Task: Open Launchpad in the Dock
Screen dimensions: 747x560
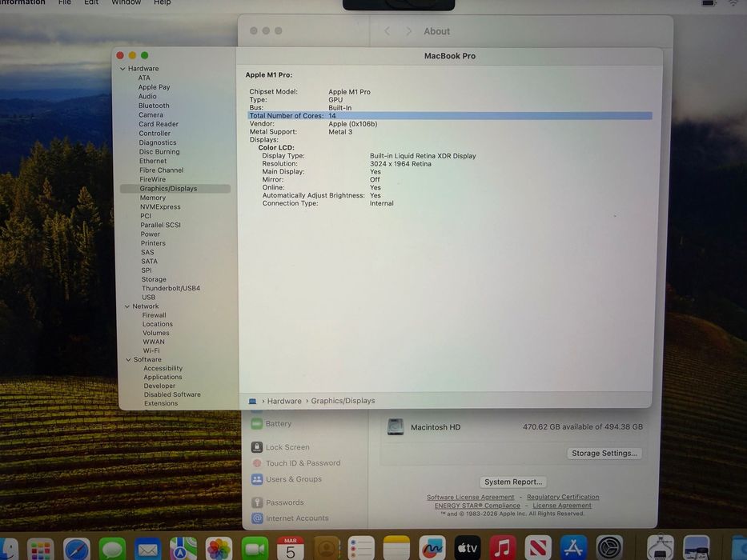Action: pos(41,550)
